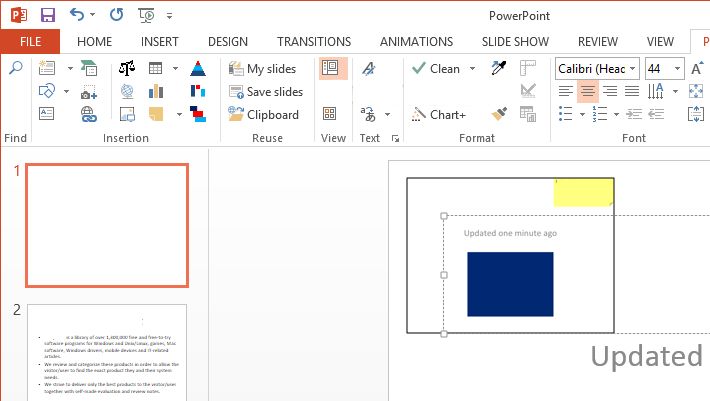Expand the Clean dropdown arrow
710x401 pixels.
[x=472, y=69]
